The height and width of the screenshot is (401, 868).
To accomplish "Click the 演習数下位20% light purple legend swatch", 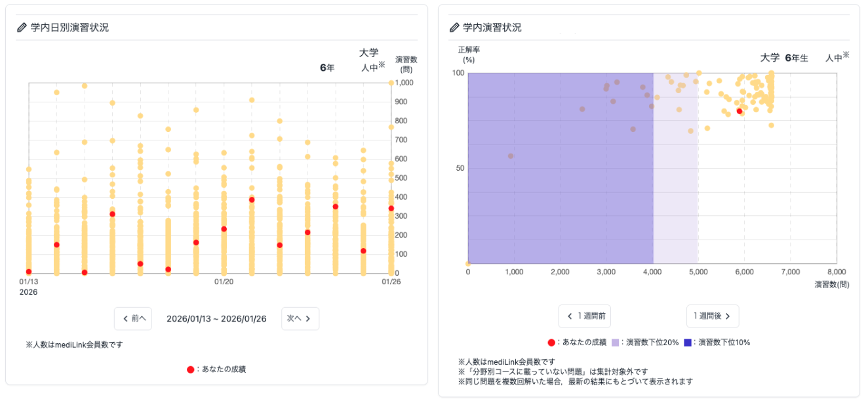I will coord(615,343).
